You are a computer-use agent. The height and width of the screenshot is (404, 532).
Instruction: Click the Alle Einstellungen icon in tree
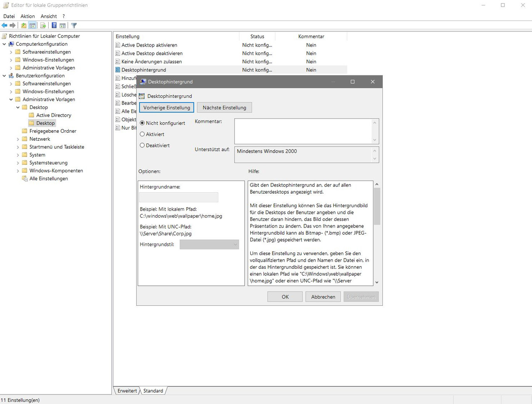pyautogui.click(x=25, y=178)
